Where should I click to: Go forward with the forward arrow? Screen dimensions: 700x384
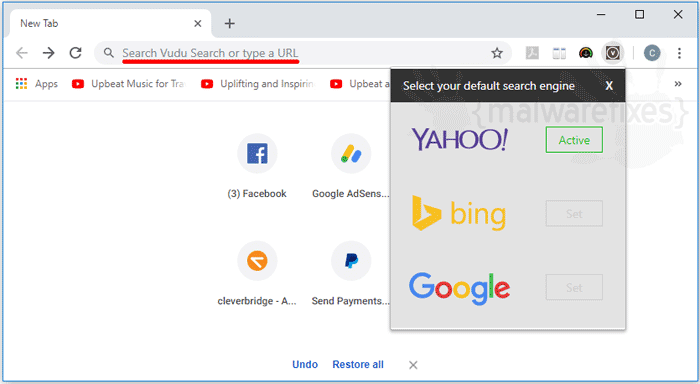[x=48, y=53]
